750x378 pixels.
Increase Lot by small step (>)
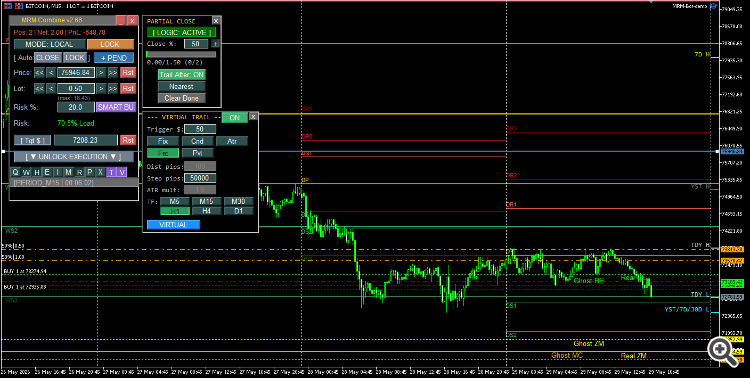coord(101,89)
